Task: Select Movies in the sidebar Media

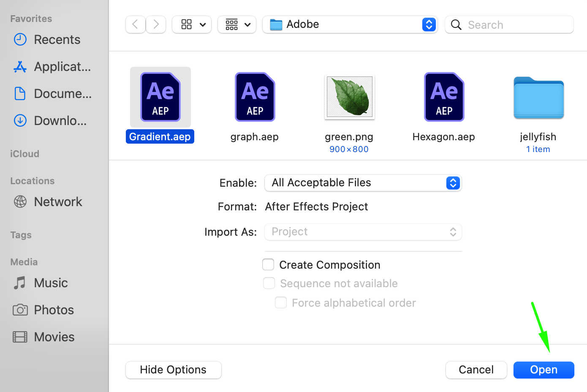Action: (54, 337)
